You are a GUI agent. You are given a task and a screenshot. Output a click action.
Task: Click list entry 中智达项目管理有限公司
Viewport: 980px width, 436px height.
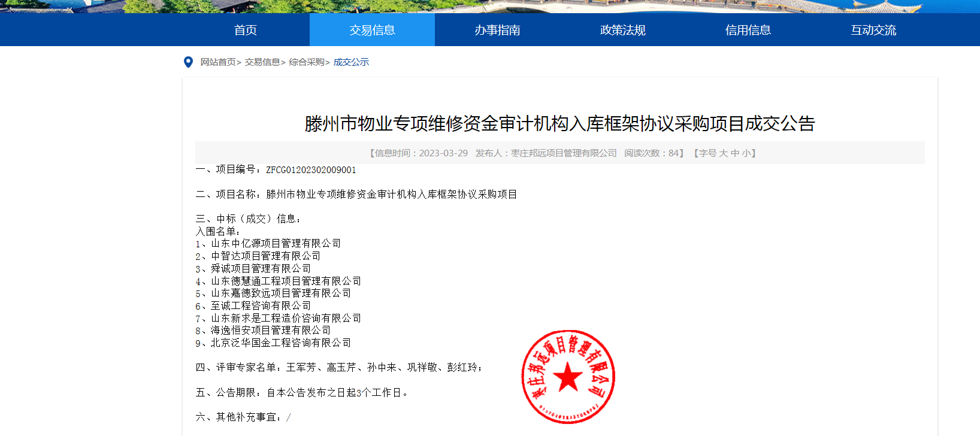(x=265, y=256)
